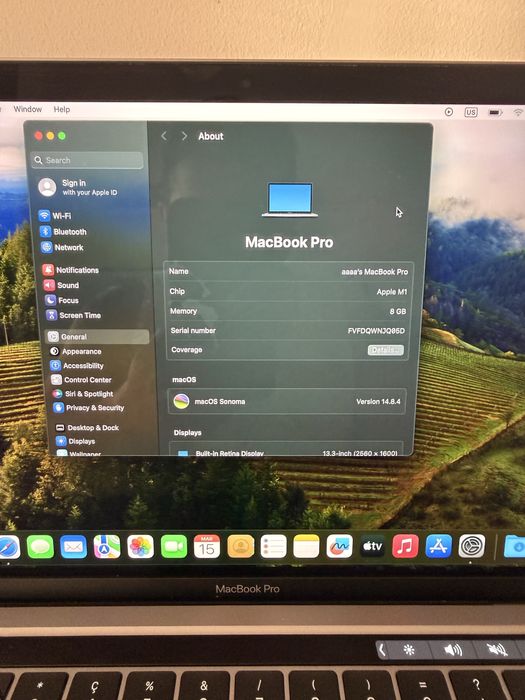Click the MacBook Pro laptop image
The width and height of the screenshot is (525, 700).
(x=290, y=200)
